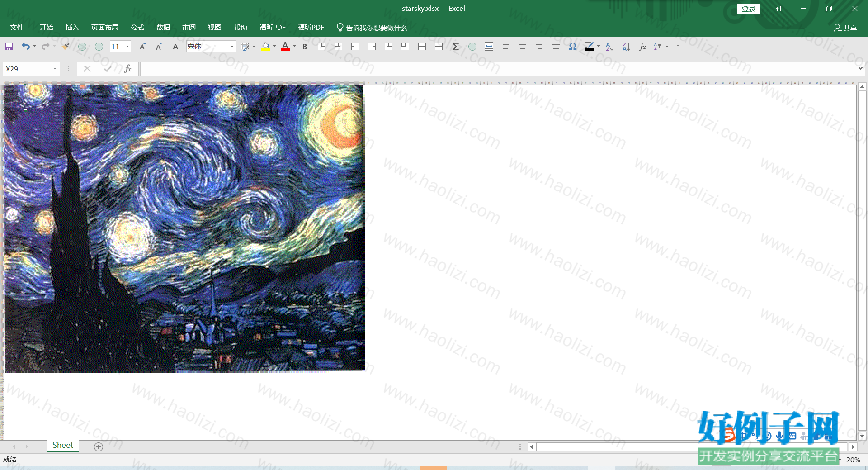Open the Name Box dropdown arrow

coord(55,69)
